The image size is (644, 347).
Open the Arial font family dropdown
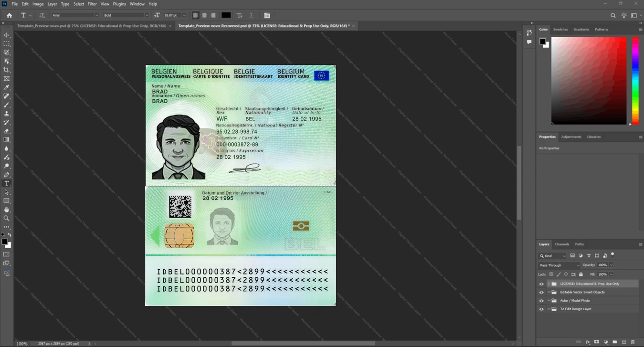coord(75,15)
